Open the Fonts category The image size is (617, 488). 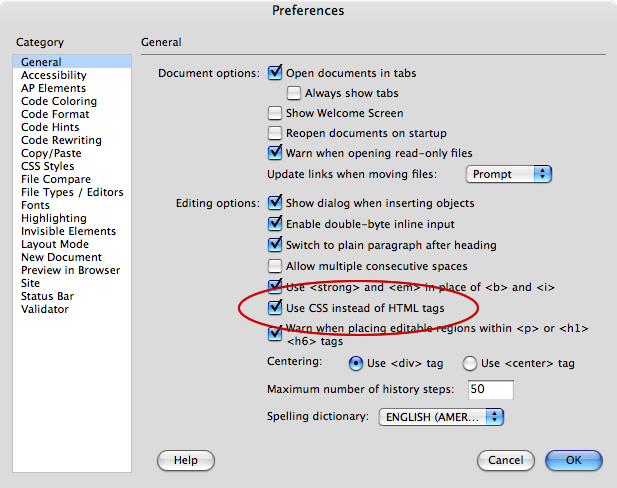point(35,205)
